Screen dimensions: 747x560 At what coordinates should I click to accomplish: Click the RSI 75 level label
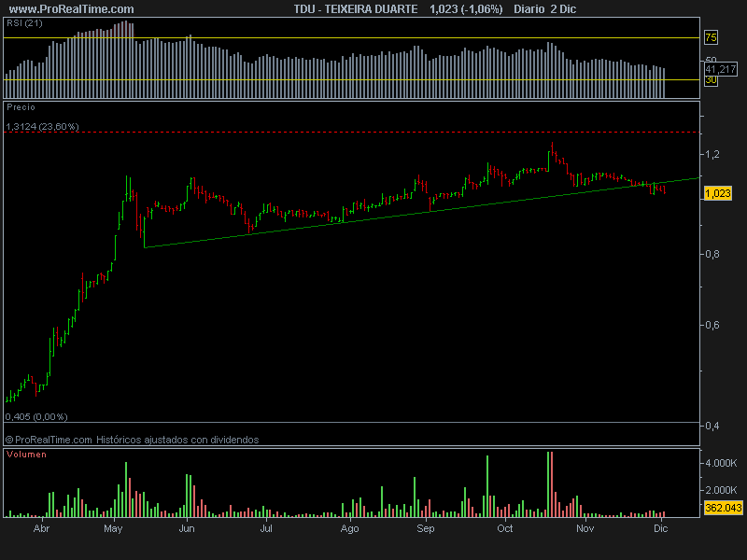(711, 37)
